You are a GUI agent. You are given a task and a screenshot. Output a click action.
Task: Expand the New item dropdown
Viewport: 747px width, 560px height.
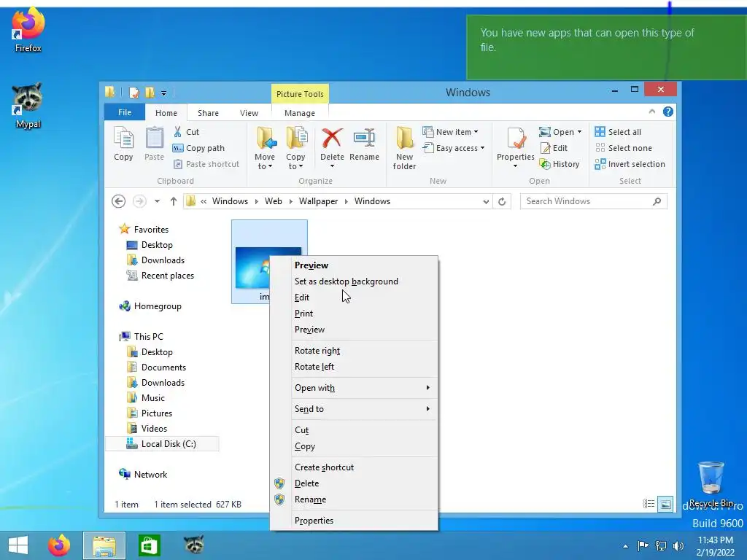point(476,132)
